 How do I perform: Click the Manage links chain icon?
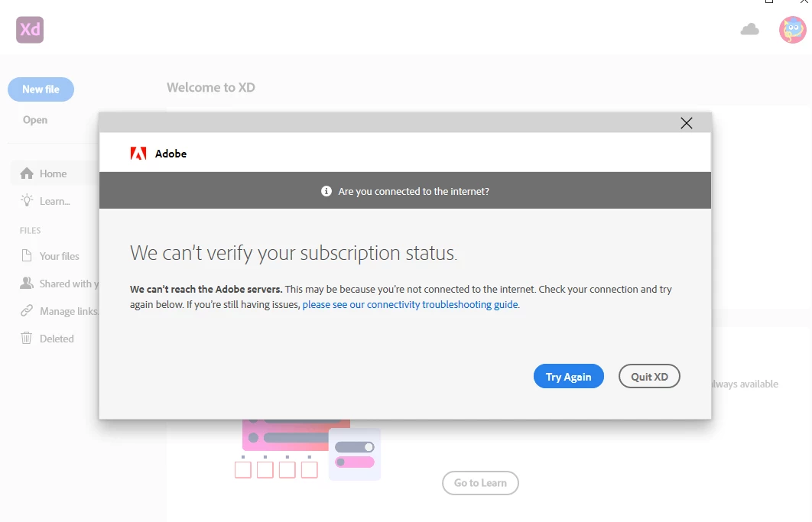27,311
